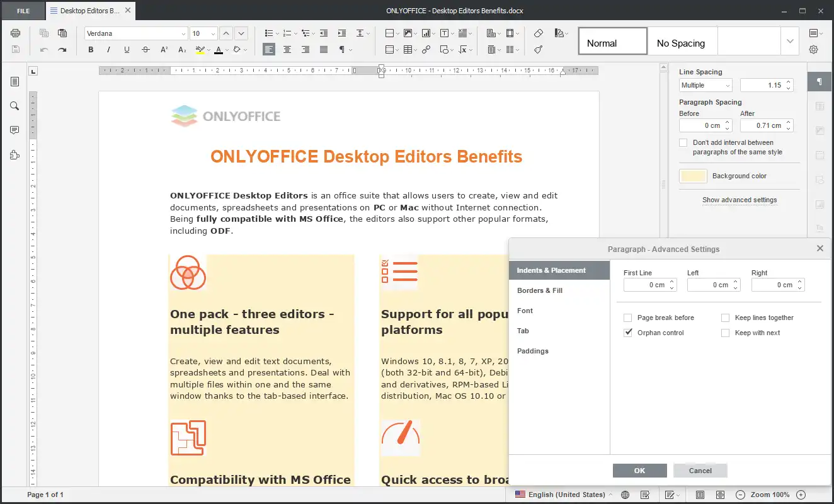834x504 pixels.
Task: Click Show advanced settings link
Action: click(x=740, y=200)
